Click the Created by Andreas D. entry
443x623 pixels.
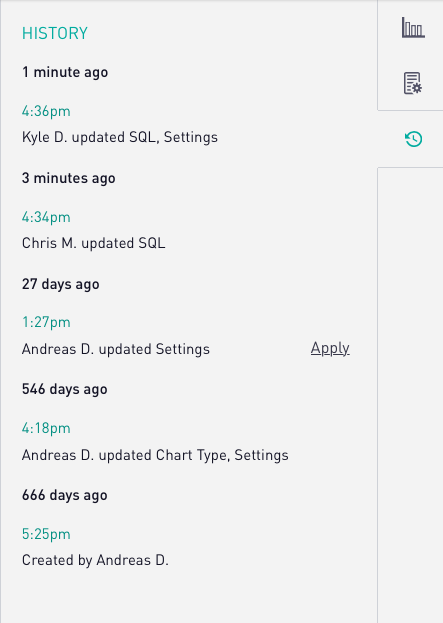point(95,560)
